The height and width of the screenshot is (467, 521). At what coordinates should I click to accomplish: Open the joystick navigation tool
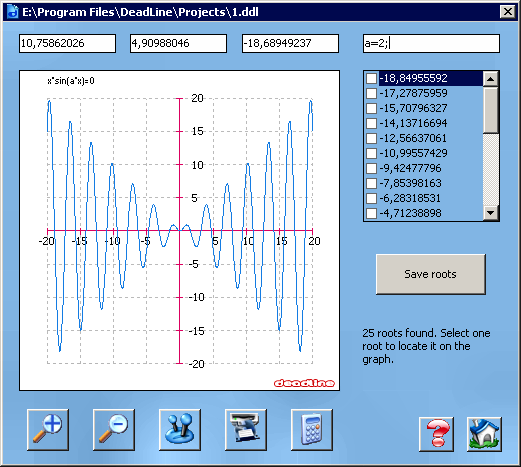(x=180, y=430)
